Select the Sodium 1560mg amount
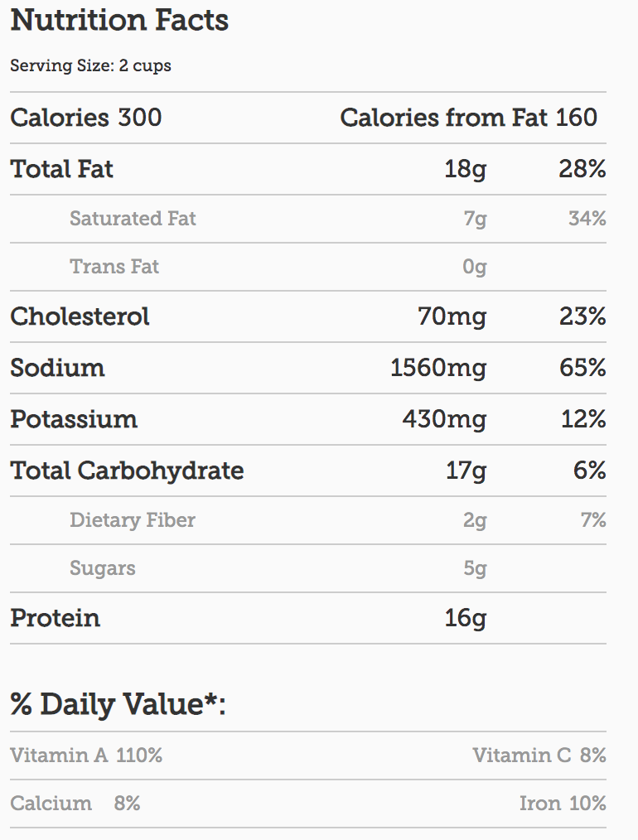 438,368
